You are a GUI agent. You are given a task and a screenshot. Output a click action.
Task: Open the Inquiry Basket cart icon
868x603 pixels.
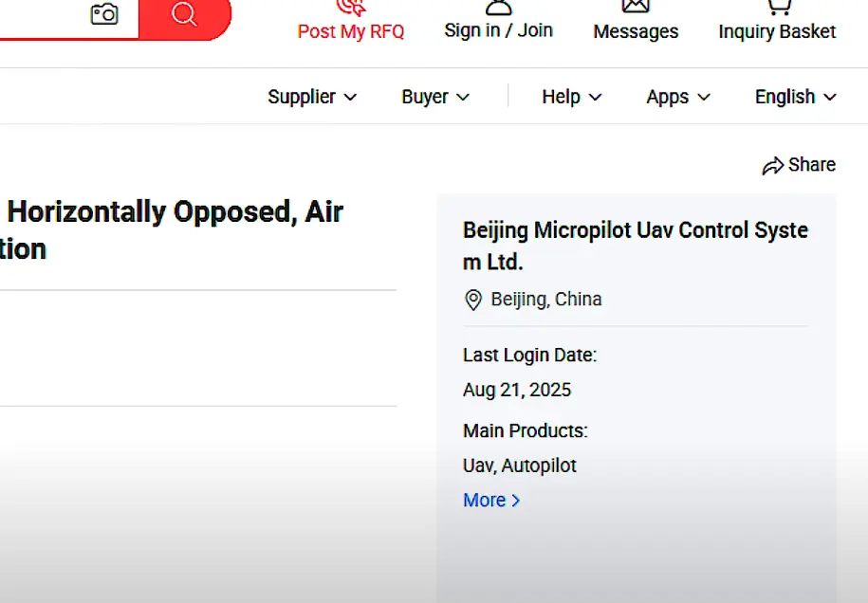[779, 7]
